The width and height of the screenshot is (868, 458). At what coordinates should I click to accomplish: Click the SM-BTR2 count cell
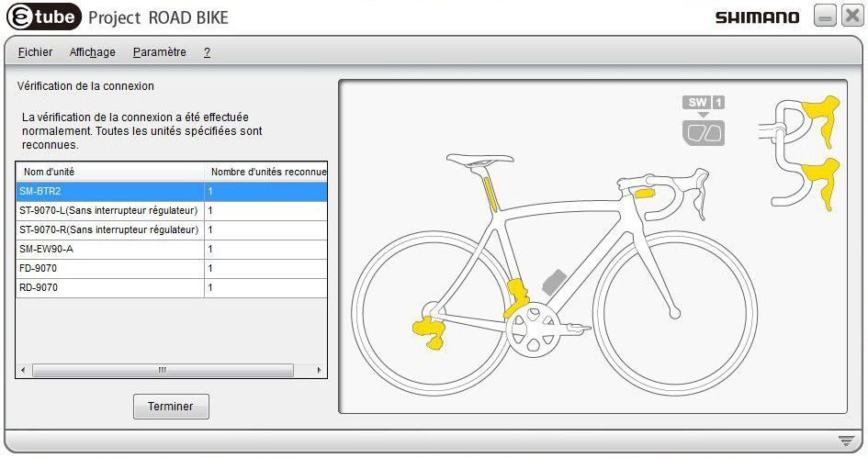tap(265, 192)
